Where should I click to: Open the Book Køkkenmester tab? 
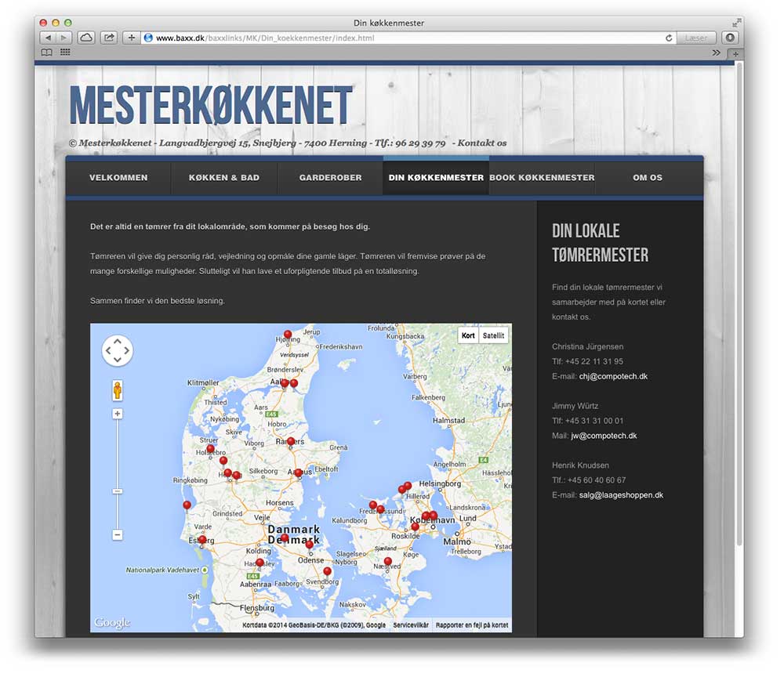tap(542, 177)
